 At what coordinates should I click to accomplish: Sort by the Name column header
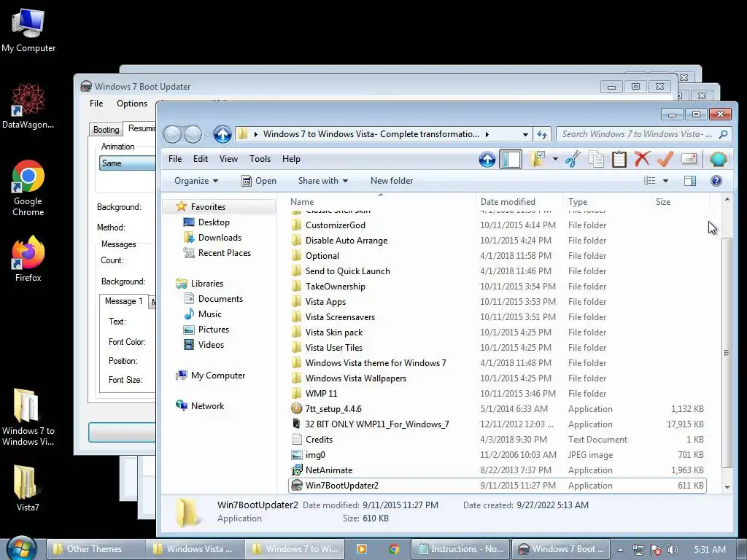[381, 201]
